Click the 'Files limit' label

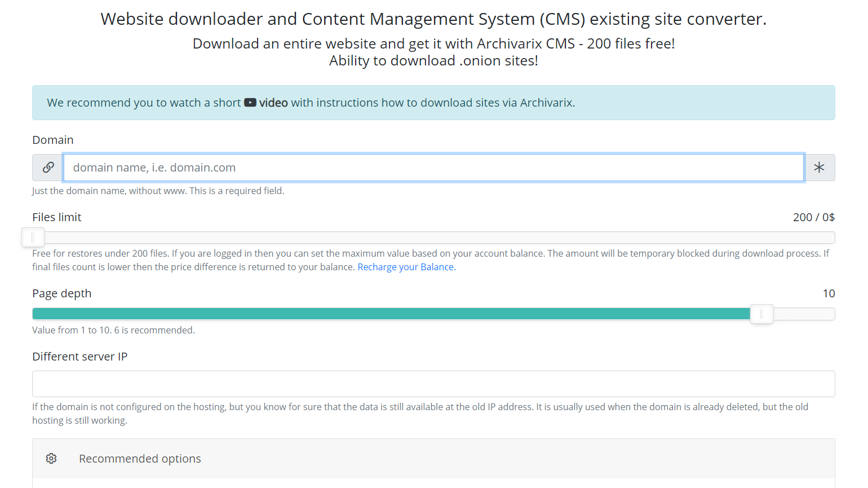57,217
